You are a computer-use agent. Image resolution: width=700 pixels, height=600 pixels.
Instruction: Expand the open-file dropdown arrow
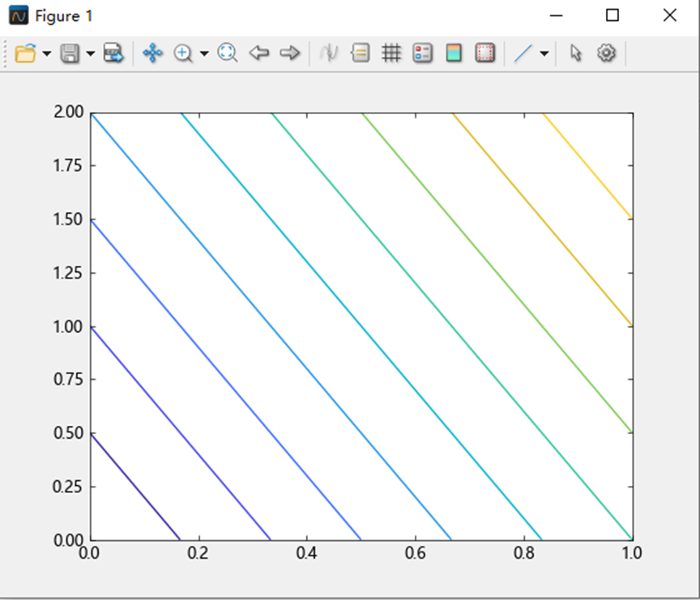coord(46,53)
